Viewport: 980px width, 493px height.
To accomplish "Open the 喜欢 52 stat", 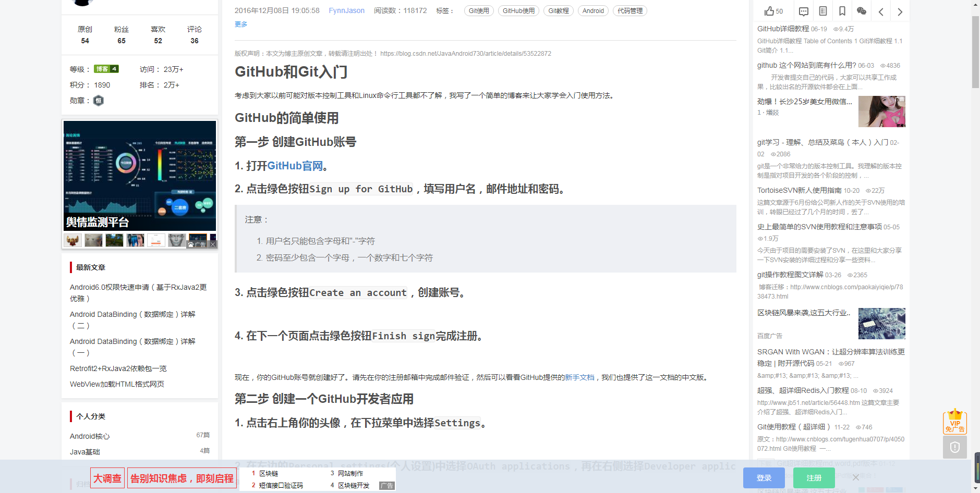I will tap(158, 35).
